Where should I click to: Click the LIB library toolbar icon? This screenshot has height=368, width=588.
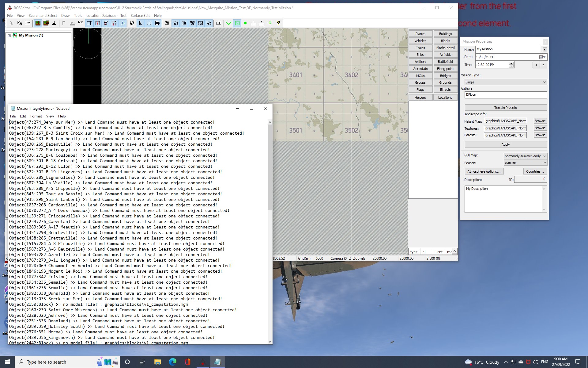(x=149, y=23)
